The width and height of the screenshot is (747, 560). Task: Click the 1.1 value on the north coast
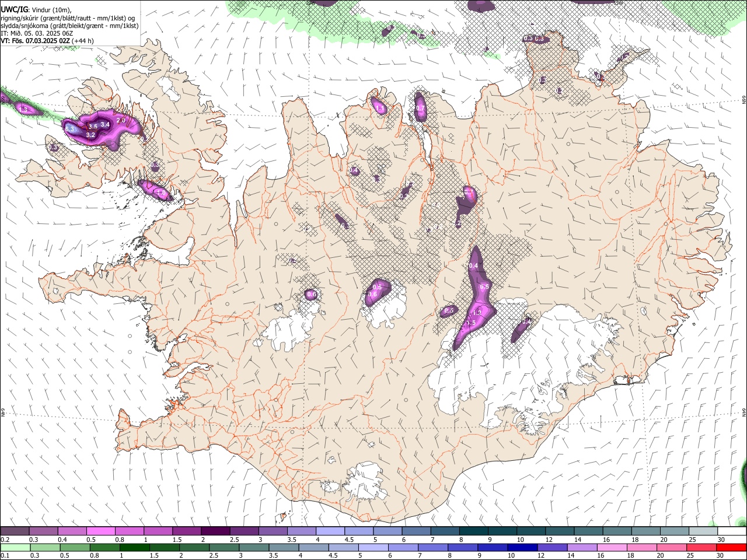click(380, 108)
